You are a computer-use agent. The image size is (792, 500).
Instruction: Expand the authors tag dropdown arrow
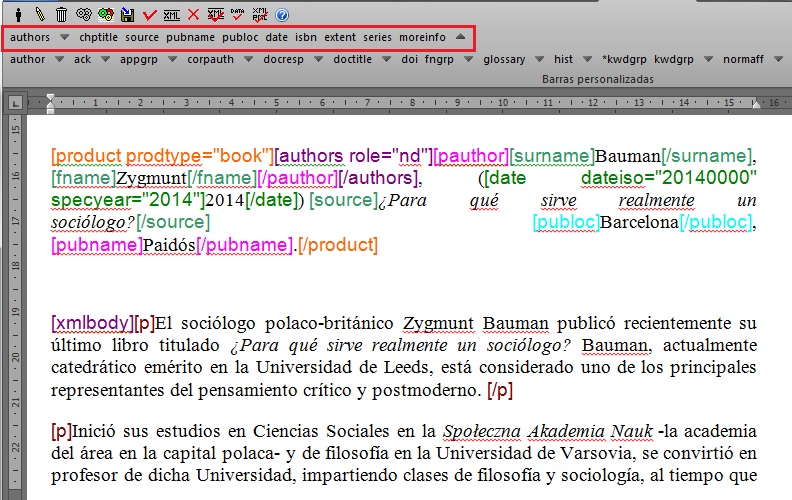pyautogui.click(x=64, y=38)
